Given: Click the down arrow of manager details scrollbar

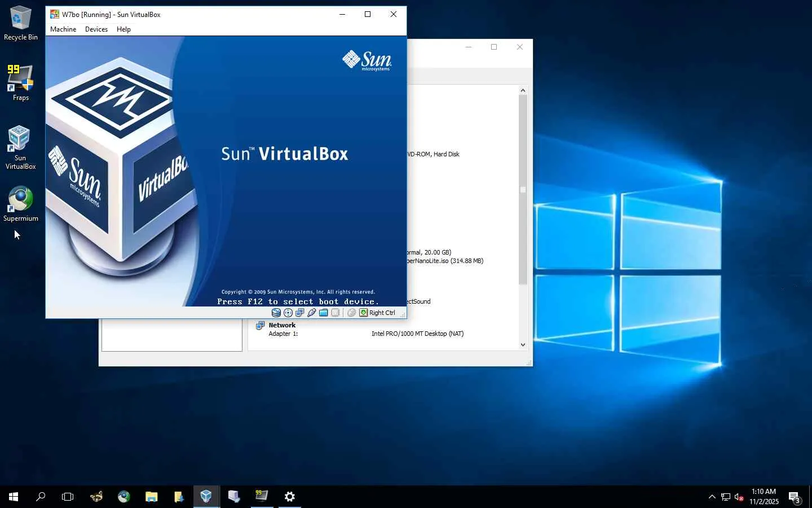Looking at the screenshot, I should [x=523, y=345].
